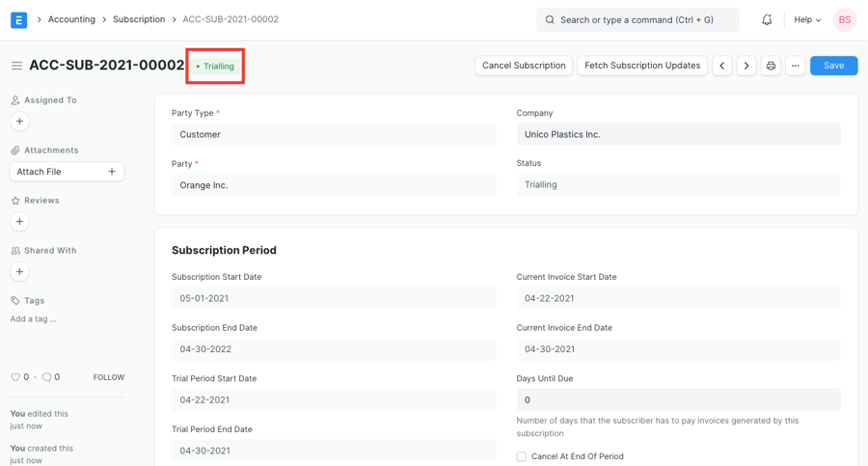Click the ERPNext home logo icon
Image resolution: width=868 pixels, height=466 pixels.
coord(18,19)
